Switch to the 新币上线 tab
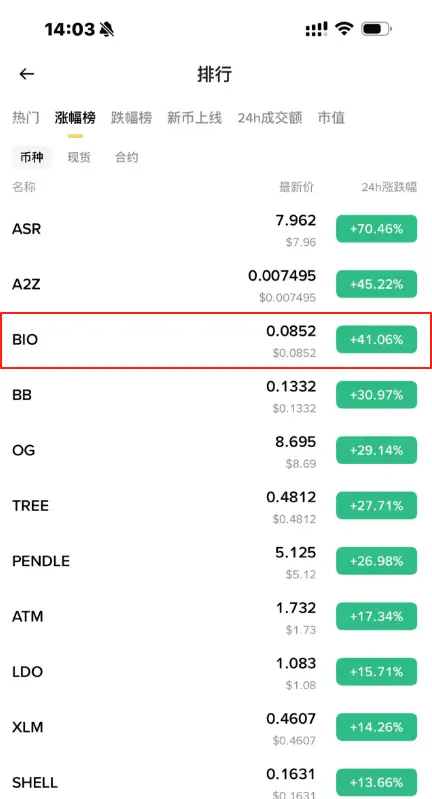Image resolution: width=432 pixels, height=799 pixels. [x=195, y=118]
